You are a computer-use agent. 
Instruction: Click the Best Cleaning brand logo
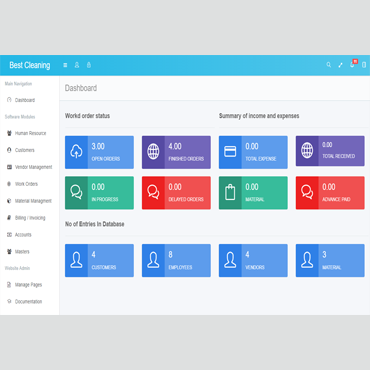coord(30,65)
